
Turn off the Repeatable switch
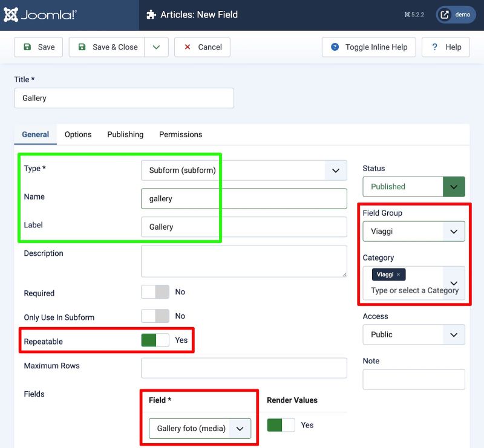(x=155, y=340)
